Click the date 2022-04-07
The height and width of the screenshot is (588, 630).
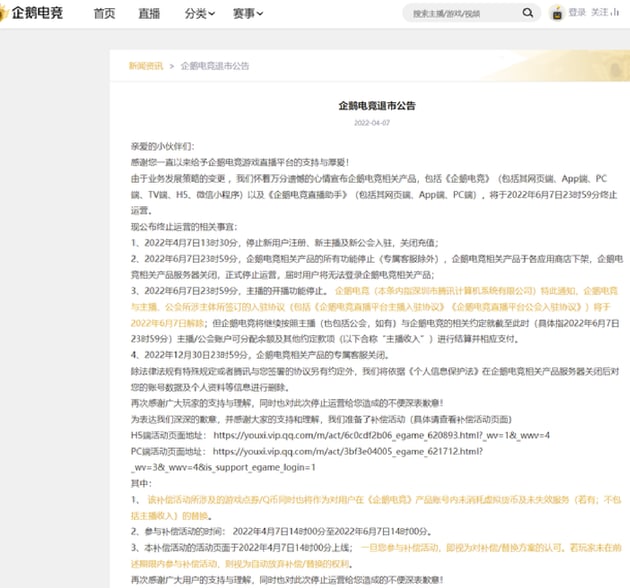tap(372, 123)
